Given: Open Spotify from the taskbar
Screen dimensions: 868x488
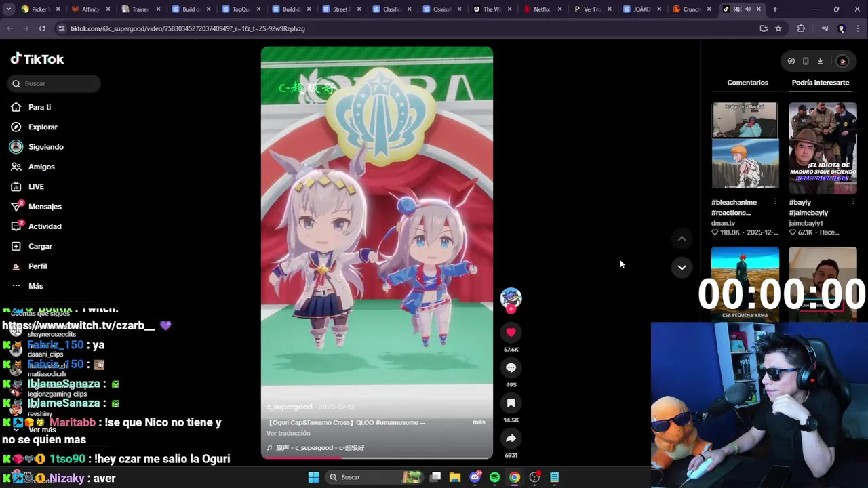Looking at the screenshot, I should tap(494, 477).
